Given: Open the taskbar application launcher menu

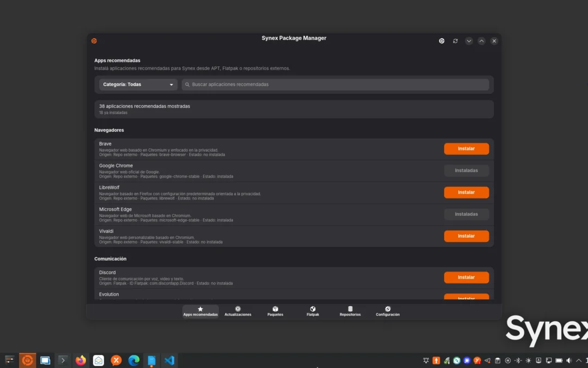Looking at the screenshot, I should point(9,360).
